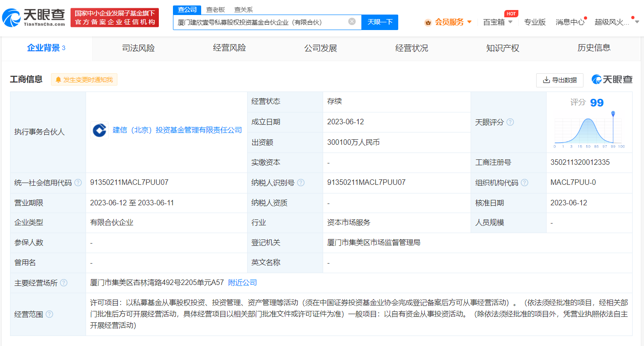Open 建信（北京）投资基金管理有限责任公司 link
The width and height of the screenshot is (644, 346).
point(177,130)
